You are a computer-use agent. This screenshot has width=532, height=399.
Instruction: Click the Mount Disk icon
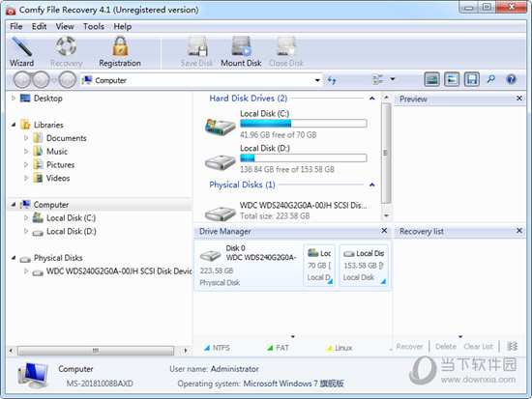point(242,46)
